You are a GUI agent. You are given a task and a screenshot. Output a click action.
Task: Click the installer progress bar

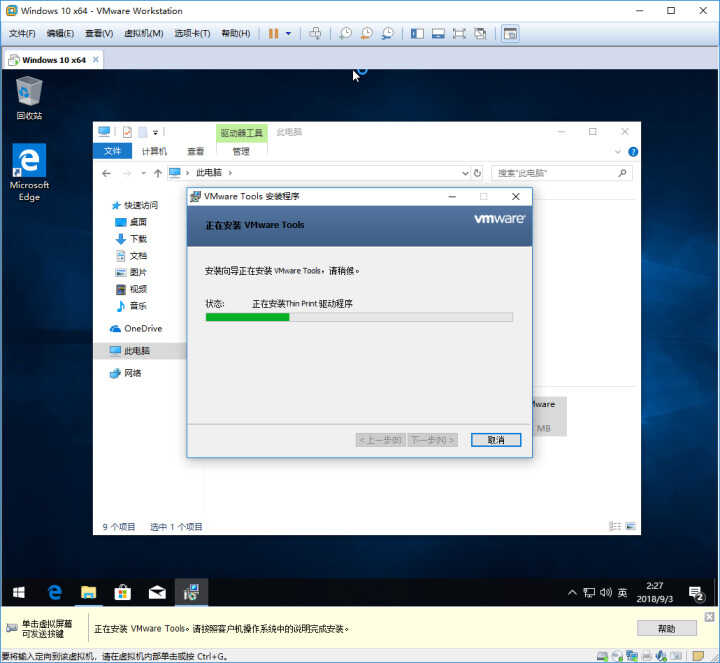(x=359, y=317)
